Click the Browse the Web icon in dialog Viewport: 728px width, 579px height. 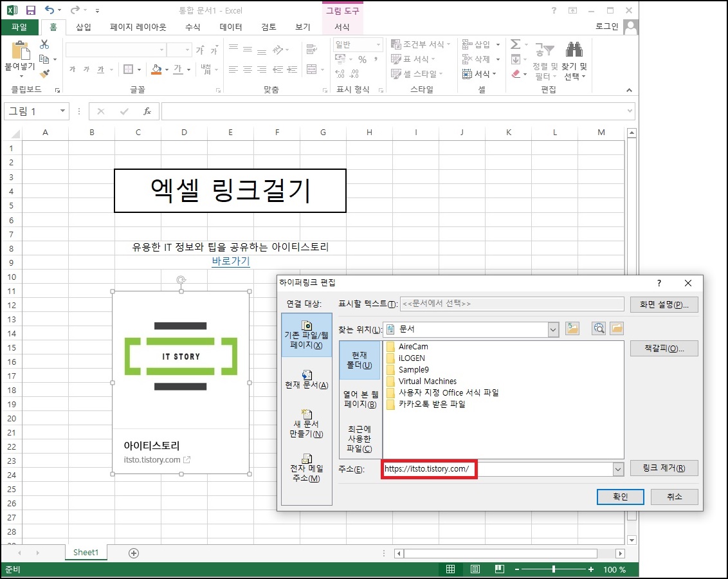pos(599,329)
